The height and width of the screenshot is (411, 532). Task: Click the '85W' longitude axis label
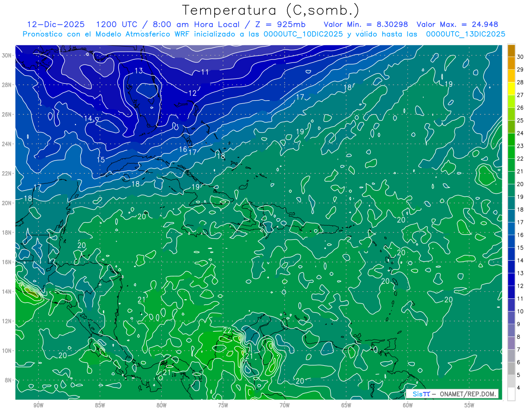coord(100,405)
